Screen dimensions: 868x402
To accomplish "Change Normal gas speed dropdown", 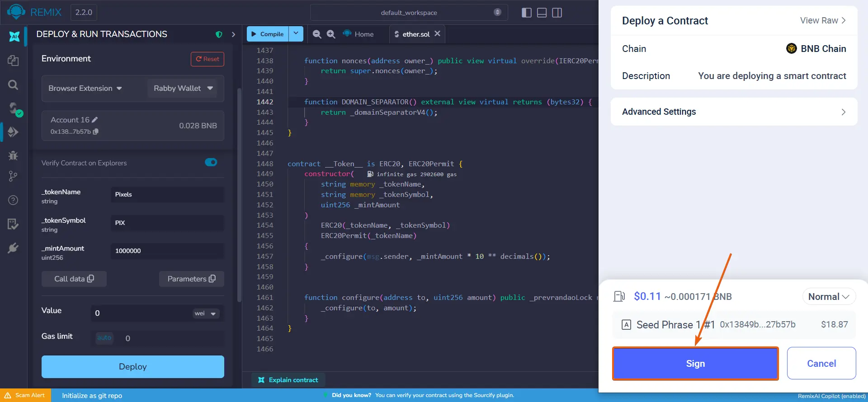I will pyautogui.click(x=829, y=297).
